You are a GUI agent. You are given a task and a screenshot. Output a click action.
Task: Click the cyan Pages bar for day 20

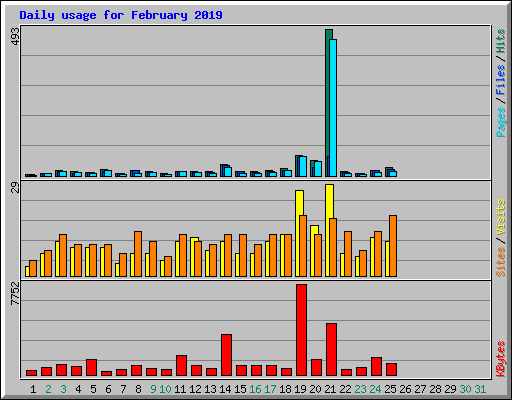pos(318,169)
